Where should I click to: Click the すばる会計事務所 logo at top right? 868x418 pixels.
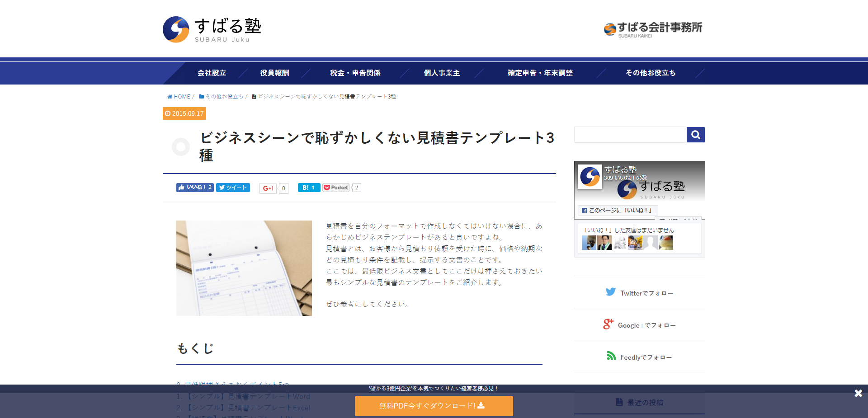pos(652,28)
